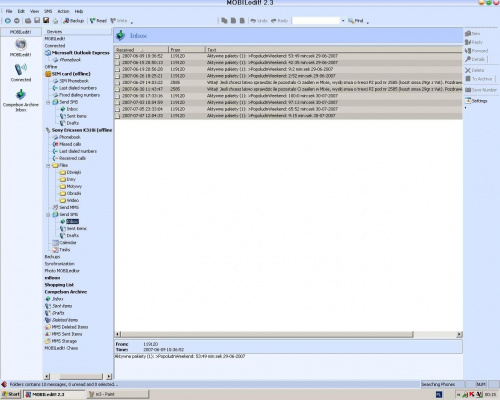This screenshot has width=500, height=400.
Task: Collapse Send SMS node under SIM card
Action: tap(48, 102)
